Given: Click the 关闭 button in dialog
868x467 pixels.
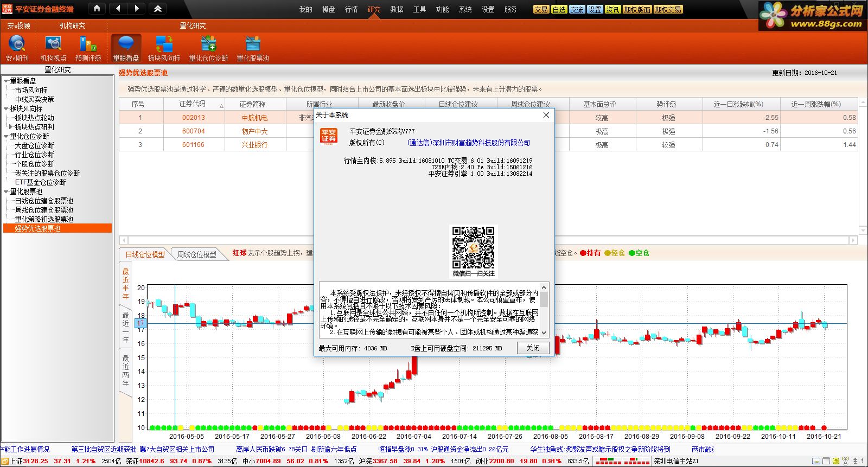Looking at the screenshot, I should click(x=533, y=348).
